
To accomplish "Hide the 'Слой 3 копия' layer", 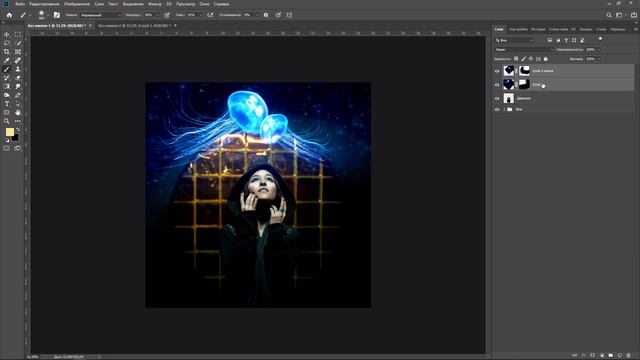I will (x=497, y=71).
